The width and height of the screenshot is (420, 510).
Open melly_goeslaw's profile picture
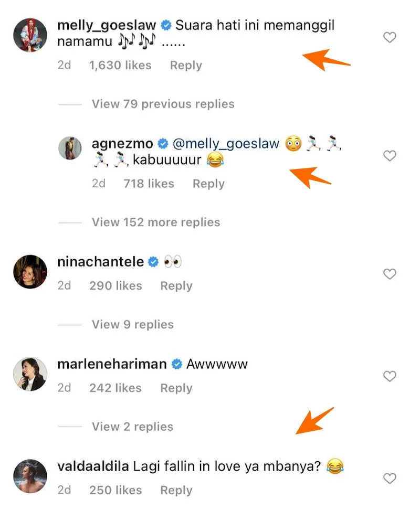(30, 35)
